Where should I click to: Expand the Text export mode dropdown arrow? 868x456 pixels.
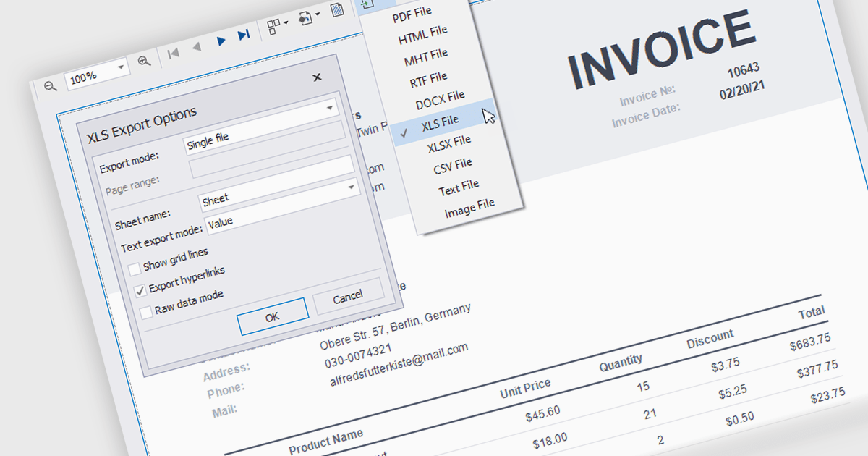tap(352, 187)
